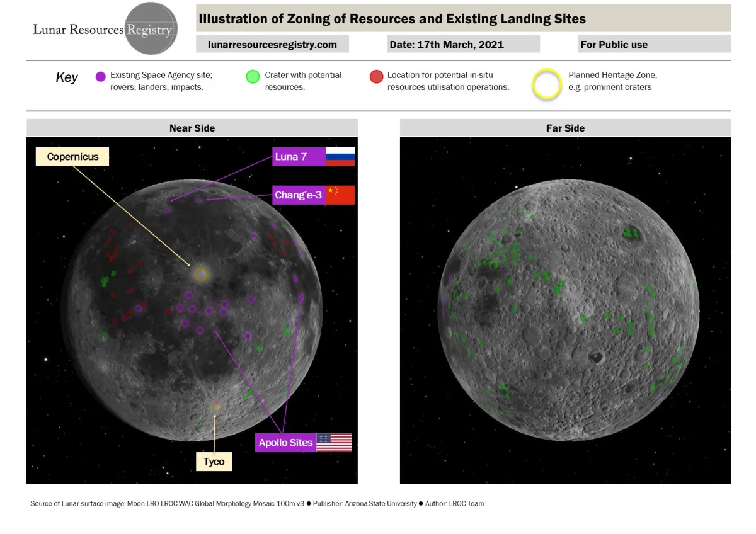Toggle the Copernicus heritage zone marker on the map
Viewport: 756px width, 534px height.
[x=200, y=273]
